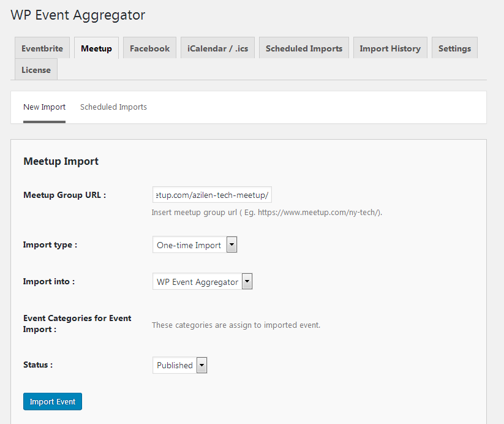
Task: Open the Status dropdown showing Published
Action: click(x=179, y=365)
